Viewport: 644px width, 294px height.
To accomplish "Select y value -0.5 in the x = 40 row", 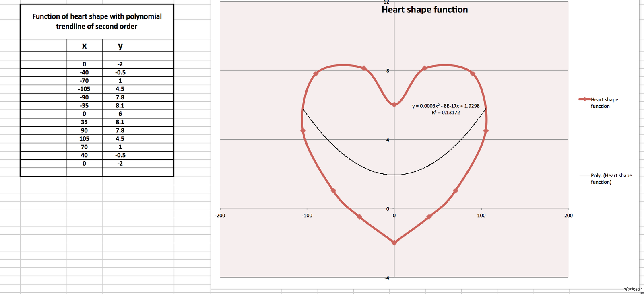I will click(120, 155).
